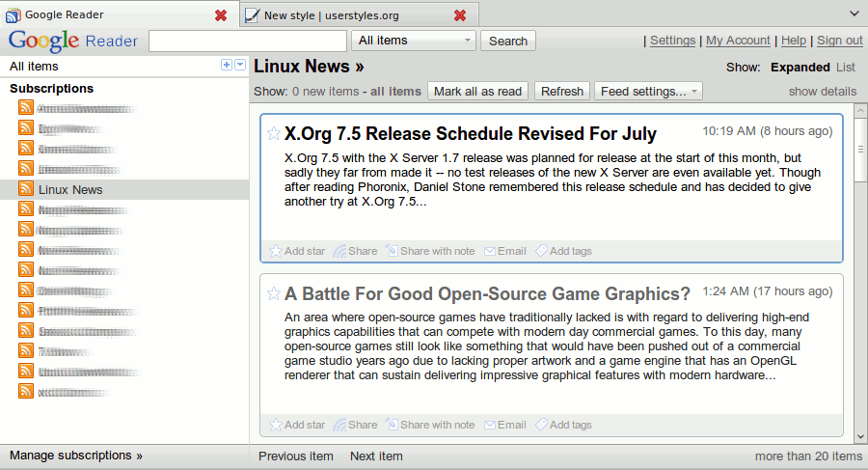Click show details
This screenshot has width=868, height=470.
click(823, 92)
